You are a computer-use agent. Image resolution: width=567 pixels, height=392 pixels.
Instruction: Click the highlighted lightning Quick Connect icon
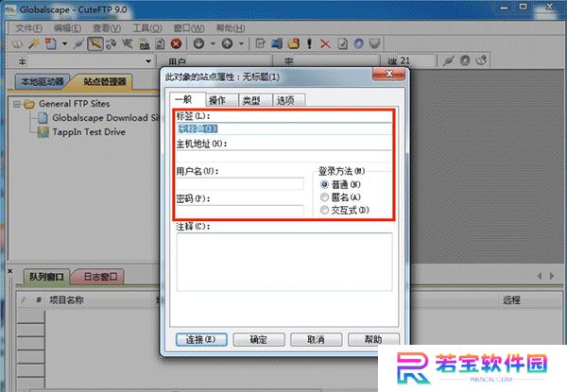pyautogui.click(x=94, y=44)
